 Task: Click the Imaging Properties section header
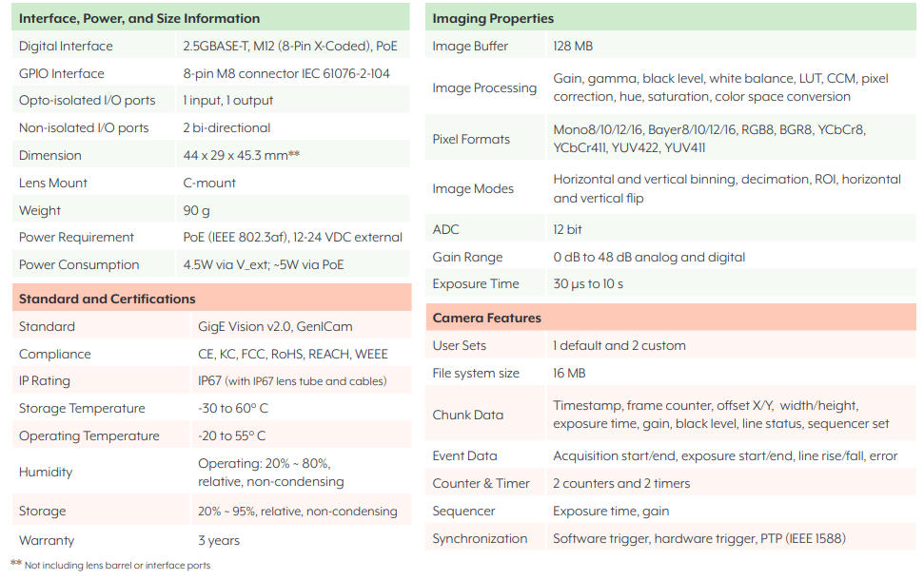tap(493, 18)
